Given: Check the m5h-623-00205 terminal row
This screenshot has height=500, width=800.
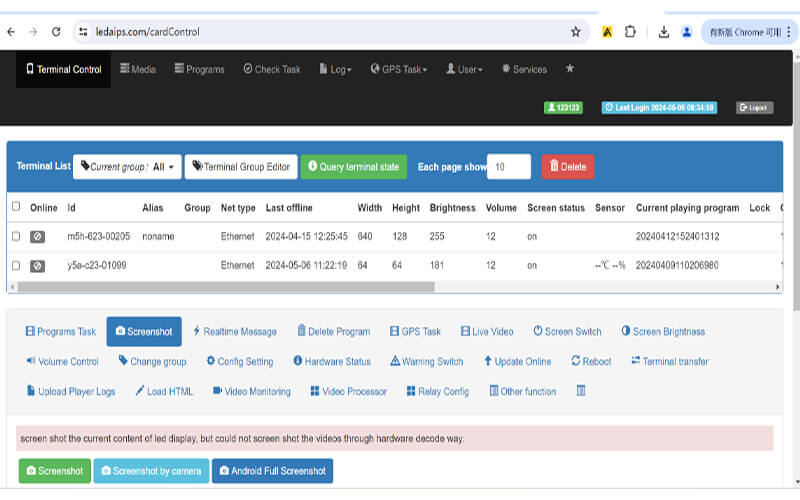Looking at the screenshot, I should pyautogui.click(x=15, y=237).
